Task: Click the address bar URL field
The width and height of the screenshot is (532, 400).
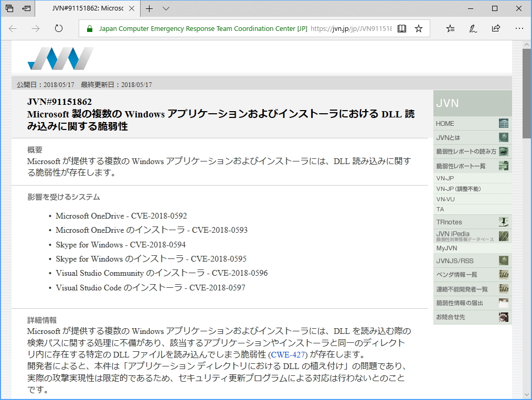Action: coord(254,28)
